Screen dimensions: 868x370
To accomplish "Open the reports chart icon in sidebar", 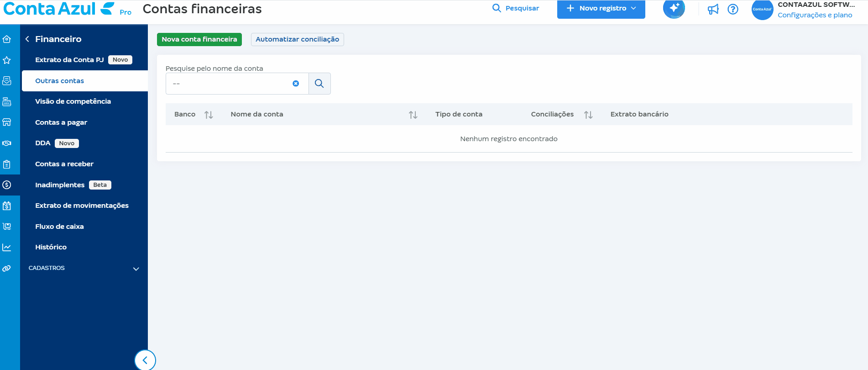I will tap(7, 248).
